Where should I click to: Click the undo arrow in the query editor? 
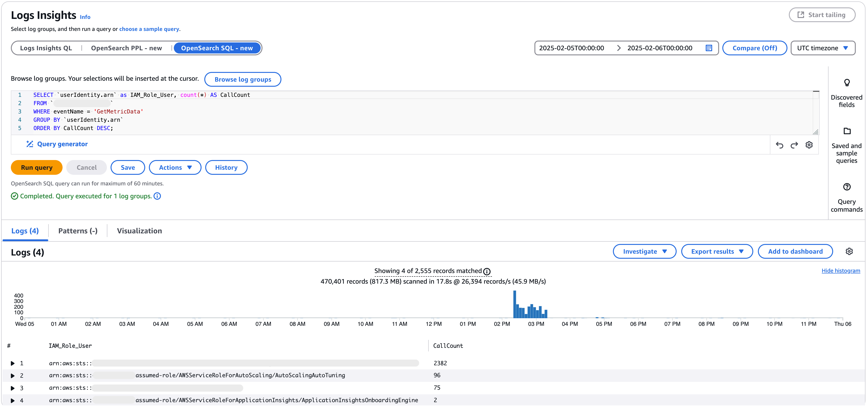(x=779, y=145)
